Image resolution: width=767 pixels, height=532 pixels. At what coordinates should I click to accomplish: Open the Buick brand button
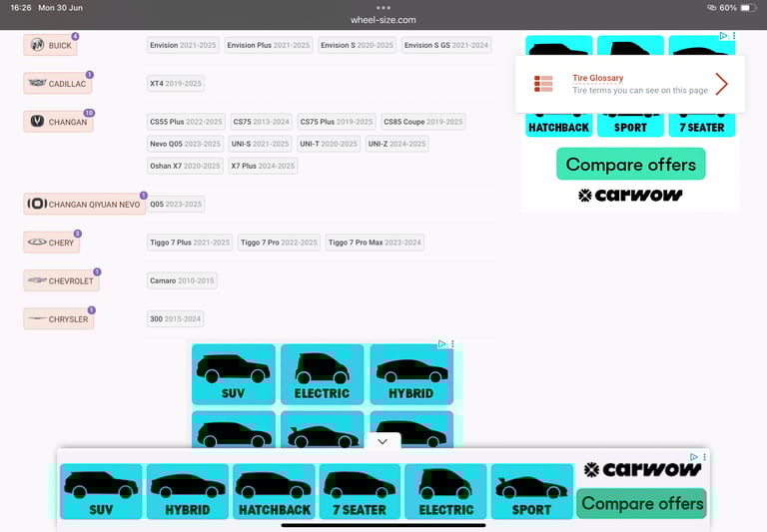[50, 46]
